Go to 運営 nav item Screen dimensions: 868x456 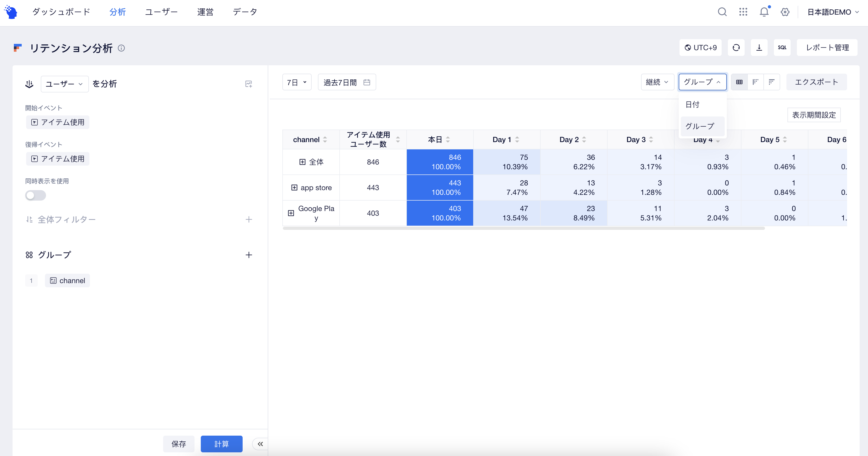[205, 12]
